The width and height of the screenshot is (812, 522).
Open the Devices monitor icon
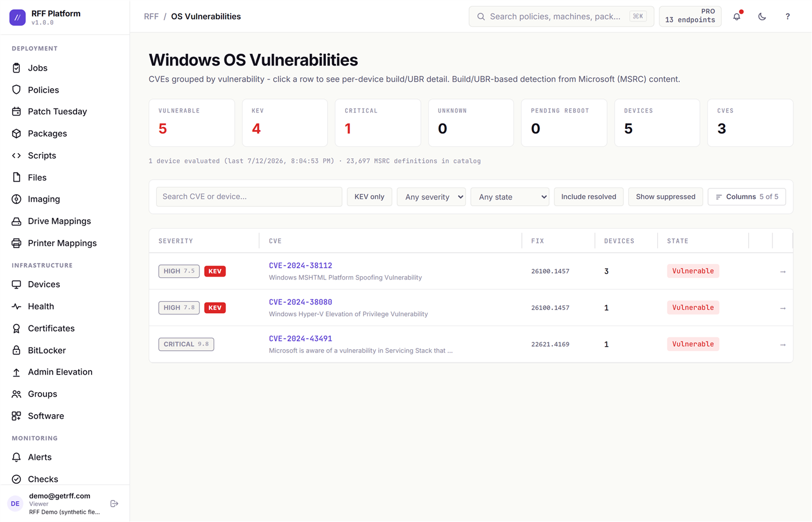pyautogui.click(x=16, y=284)
